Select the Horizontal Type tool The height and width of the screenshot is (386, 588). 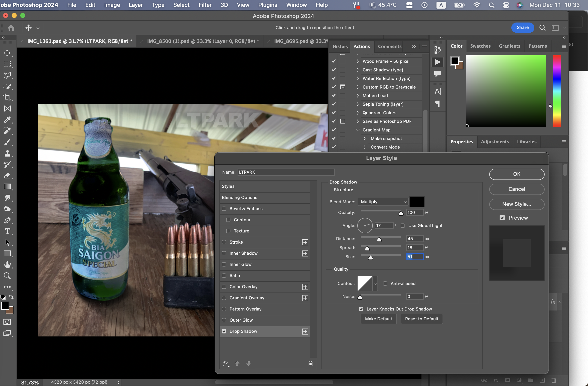tap(8, 231)
